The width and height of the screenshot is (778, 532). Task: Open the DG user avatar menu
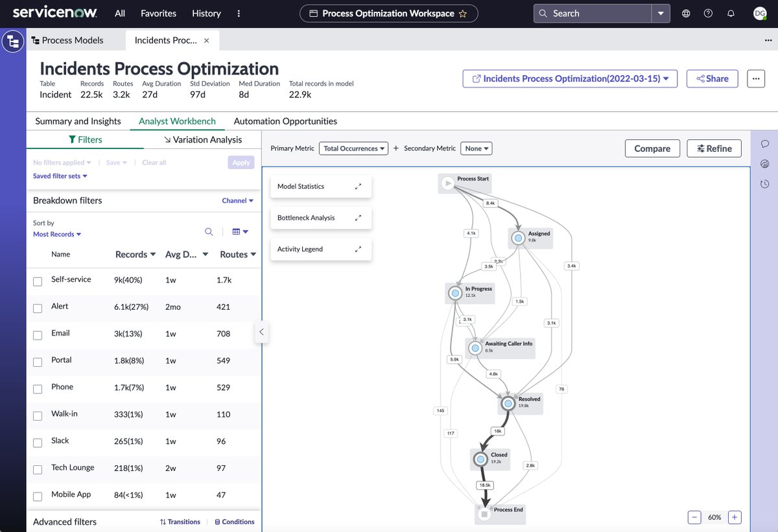click(759, 13)
